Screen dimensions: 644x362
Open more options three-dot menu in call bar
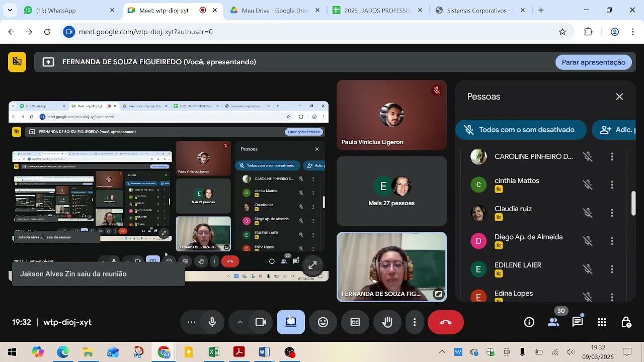point(415,322)
